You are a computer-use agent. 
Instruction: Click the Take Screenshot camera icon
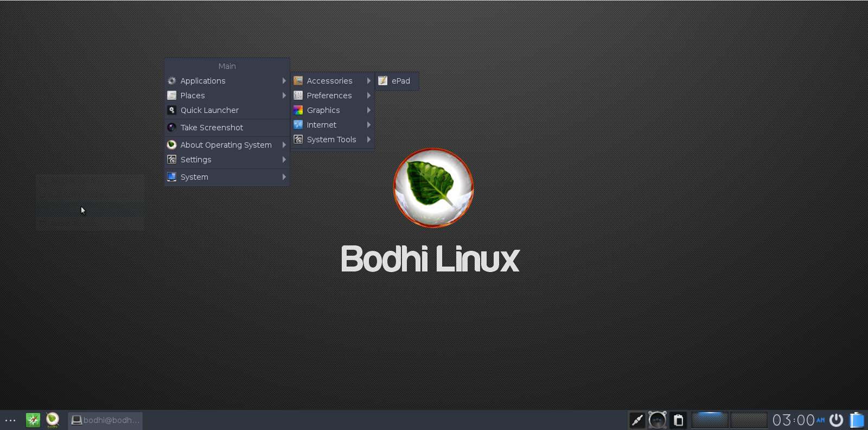(x=172, y=128)
